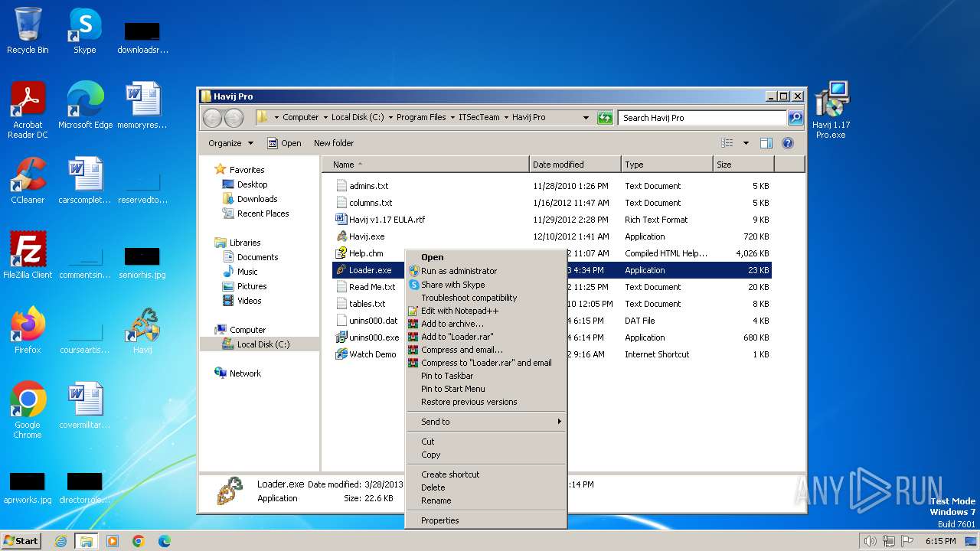Select Rename in the context menu
980x551 pixels.
(486, 500)
